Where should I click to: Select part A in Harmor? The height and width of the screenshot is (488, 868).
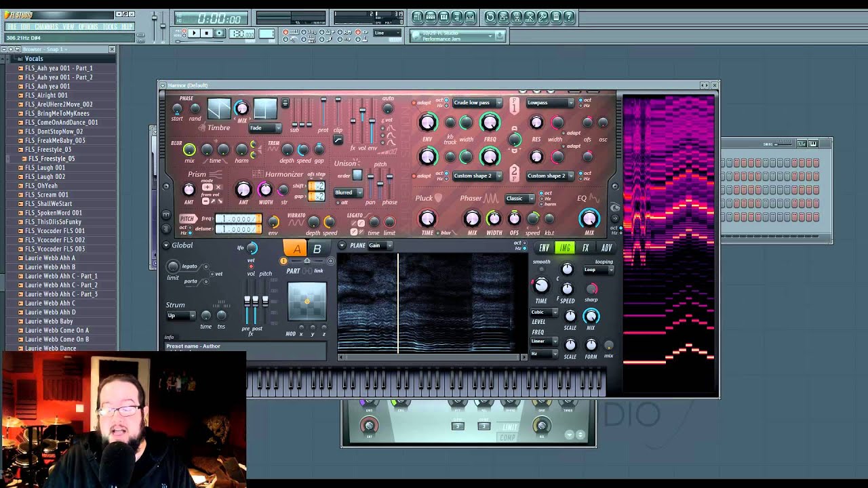pos(296,249)
